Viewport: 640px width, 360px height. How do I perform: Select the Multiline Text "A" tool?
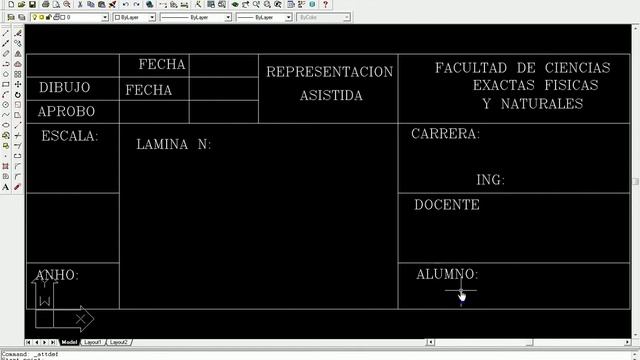tap(6, 187)
